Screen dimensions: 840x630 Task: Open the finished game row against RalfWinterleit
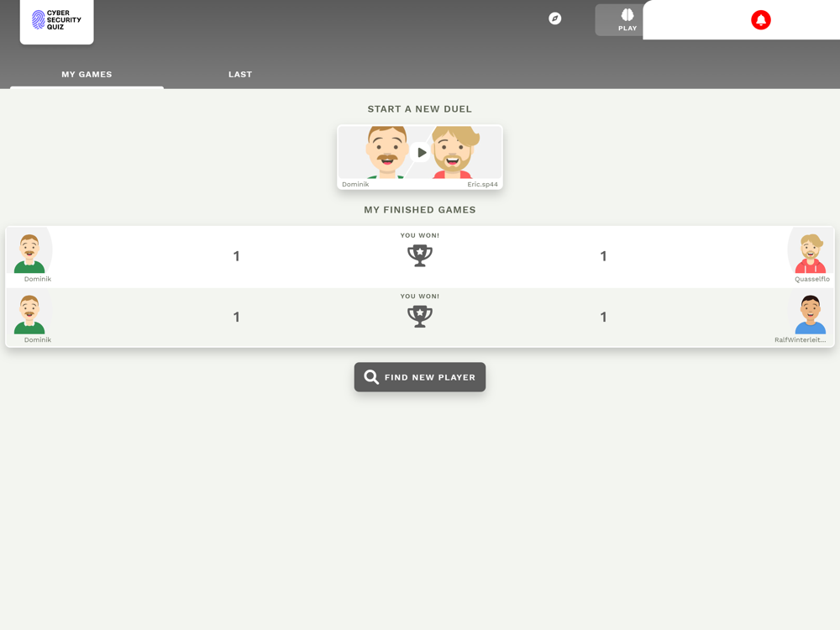click(x=420, y=318)
